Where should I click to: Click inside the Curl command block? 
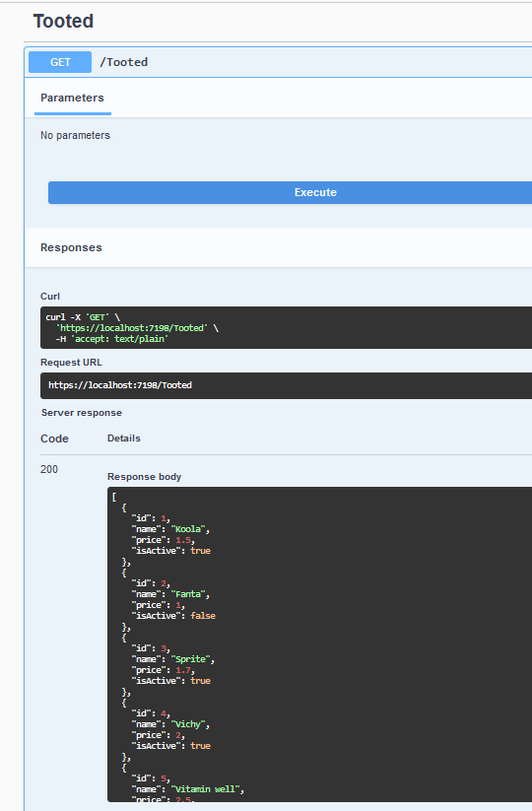[x=286, y=327]
